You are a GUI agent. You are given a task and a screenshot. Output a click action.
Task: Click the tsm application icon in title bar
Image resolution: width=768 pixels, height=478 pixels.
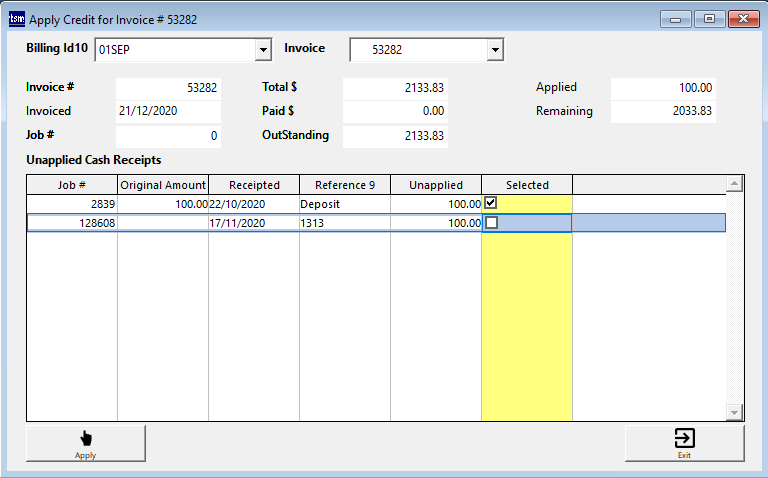coord(15,19)
